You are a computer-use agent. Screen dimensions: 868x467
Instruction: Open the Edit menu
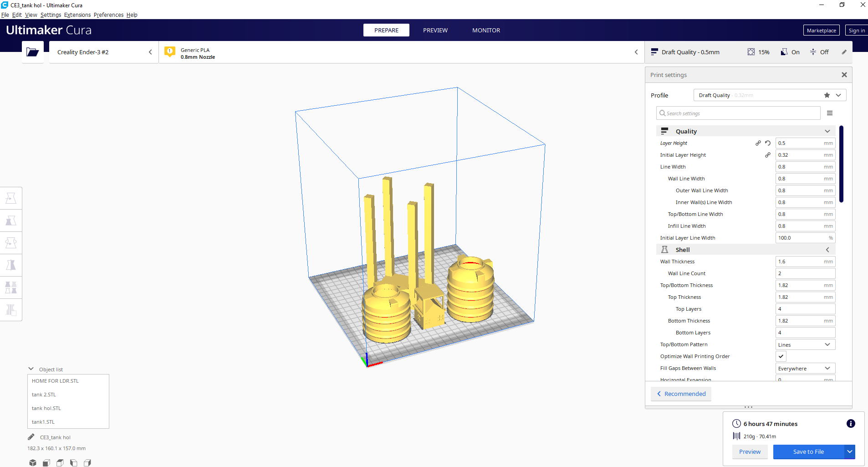17,15
